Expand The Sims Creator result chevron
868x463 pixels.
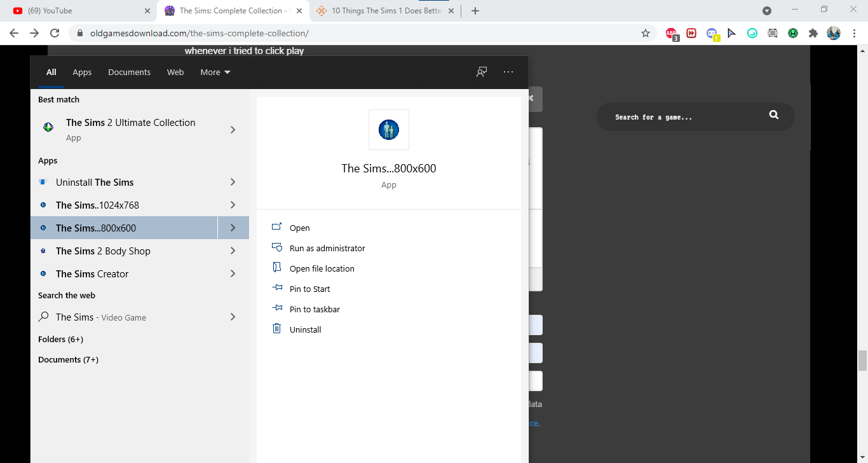(233, 274)
